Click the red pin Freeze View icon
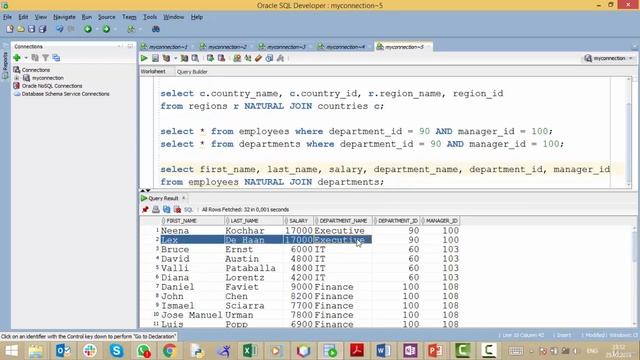 pos(145,209)
